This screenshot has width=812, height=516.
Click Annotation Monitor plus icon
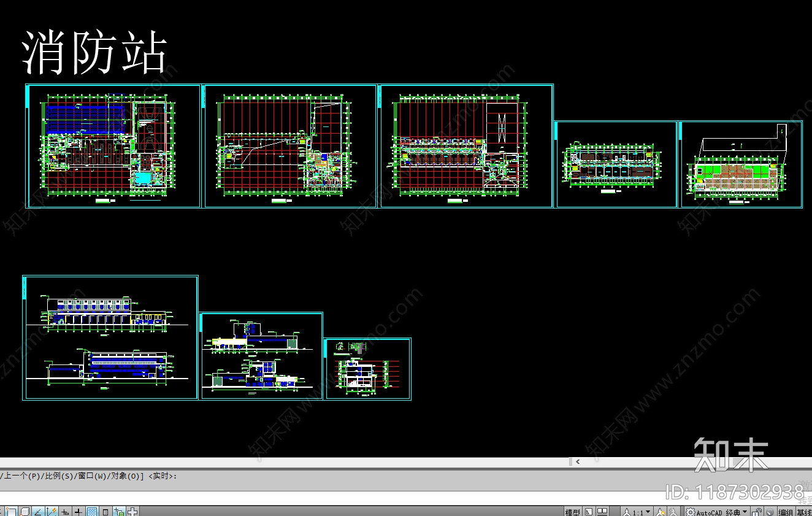click(132, 511)
